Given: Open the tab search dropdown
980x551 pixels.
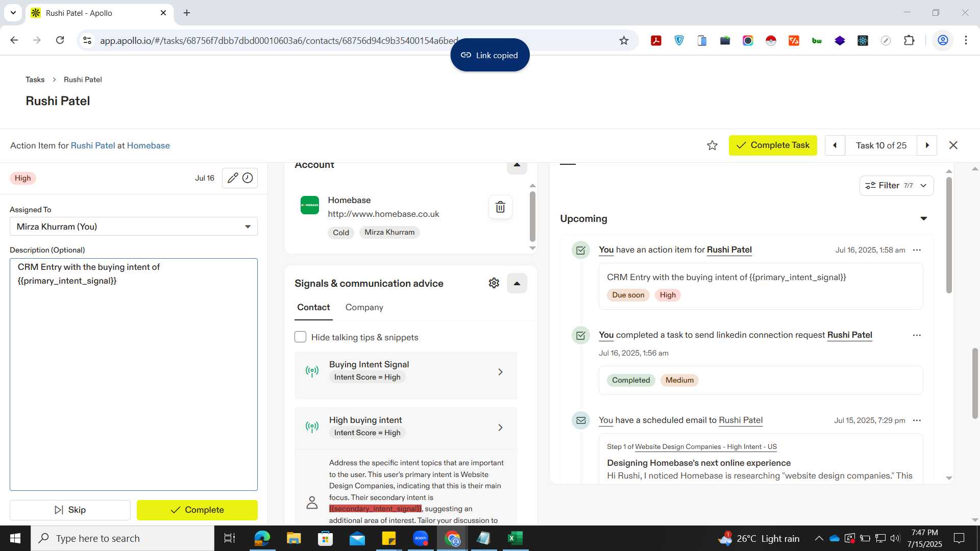Looking at the screenshot, I should (x=13, y=13).
